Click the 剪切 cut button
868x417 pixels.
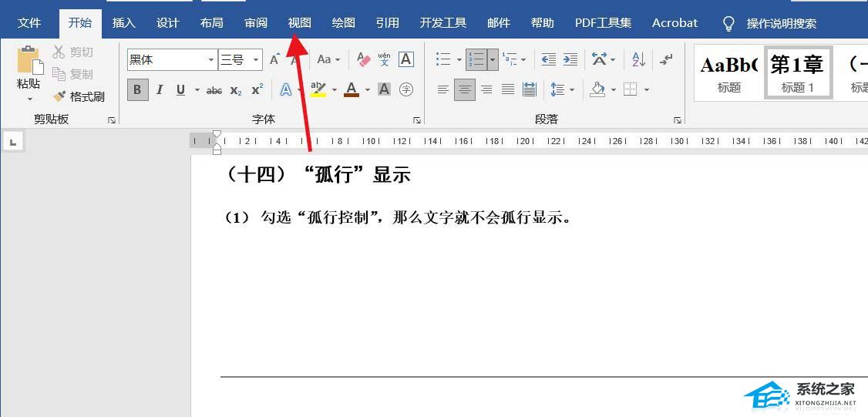pyautogui.click(x=72, y=52)
